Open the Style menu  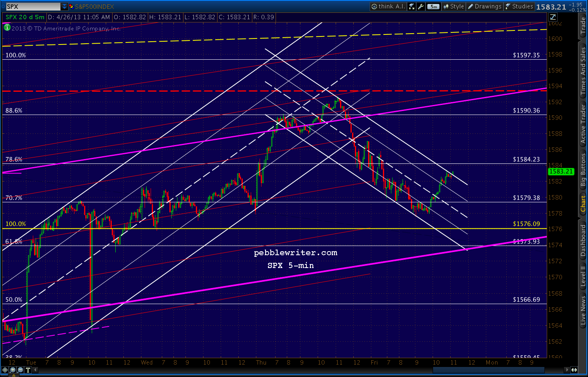point(453,6)
